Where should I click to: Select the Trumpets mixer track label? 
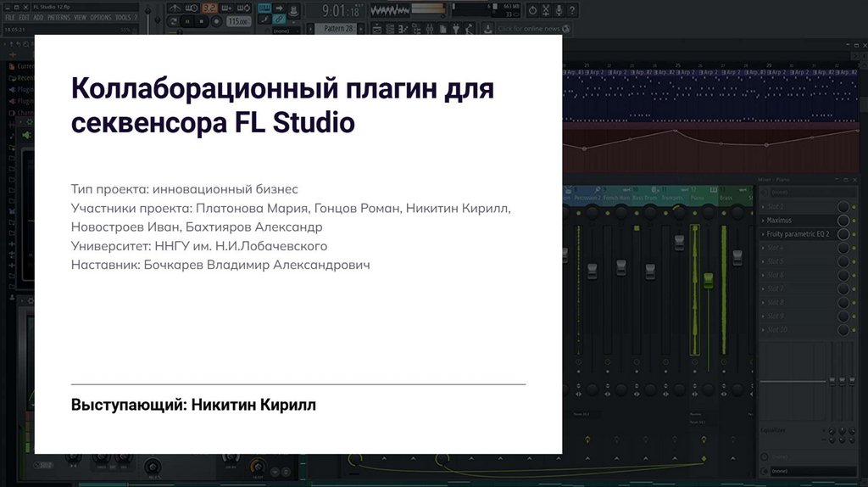pos(672,198)
